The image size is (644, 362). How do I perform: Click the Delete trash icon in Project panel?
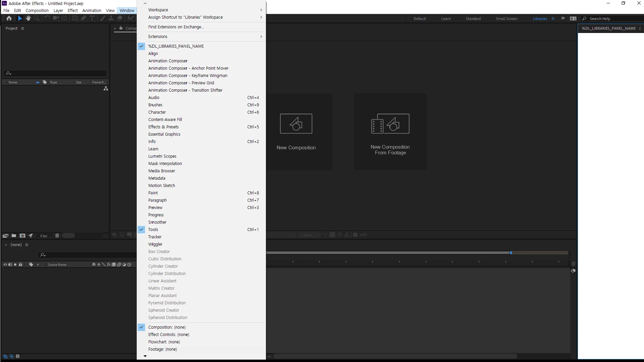point(57,236)
